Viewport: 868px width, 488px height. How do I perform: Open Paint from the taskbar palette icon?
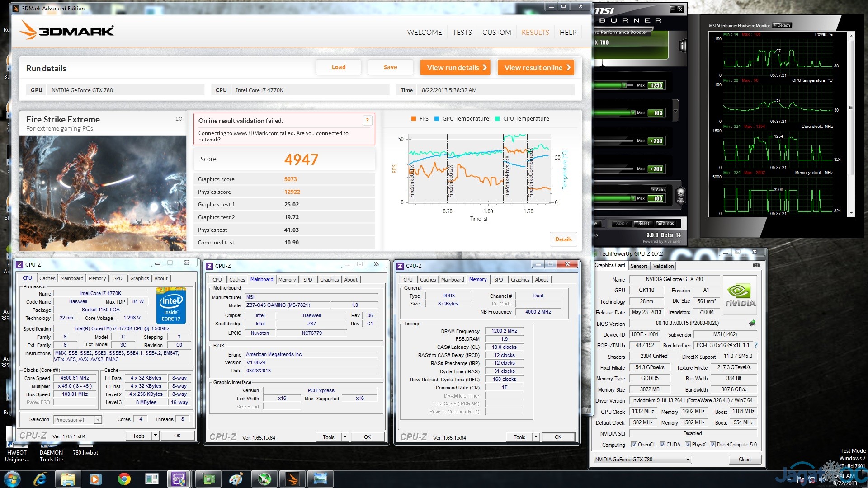coord(236,479)
